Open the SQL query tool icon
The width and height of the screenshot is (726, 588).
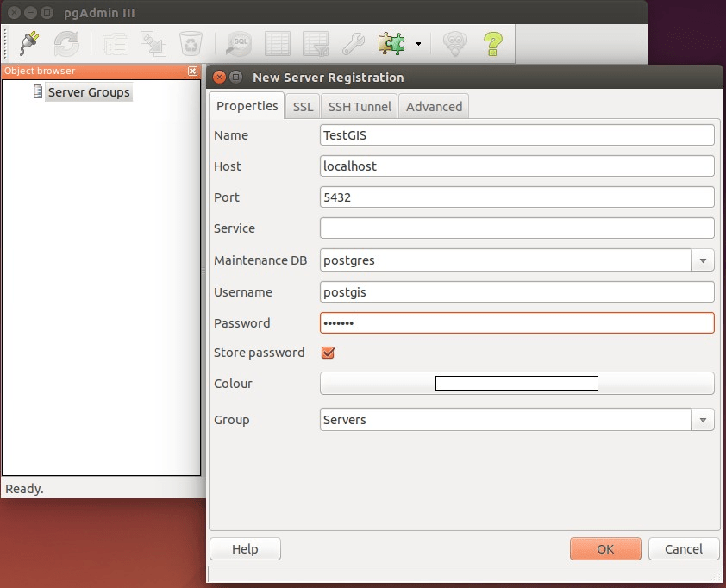(239, 44)
